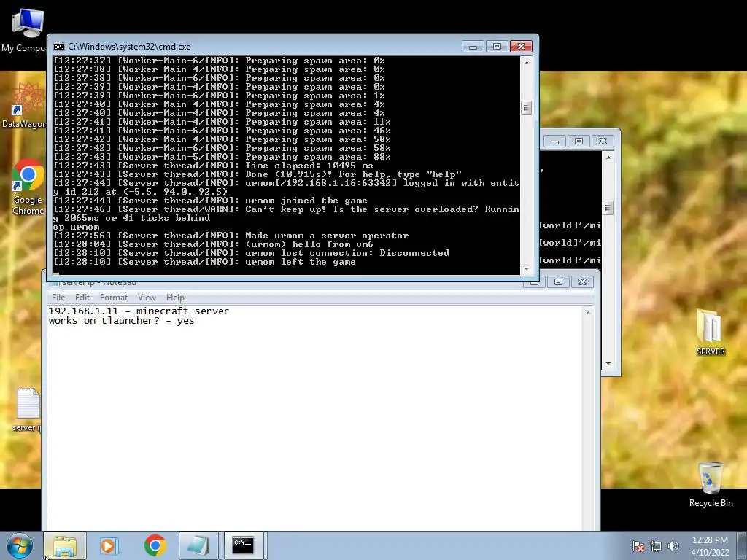747x560 pixels.
Task: Minimize the front cmd.exe window
Action: pyautogui.click(x=473, y=46)
